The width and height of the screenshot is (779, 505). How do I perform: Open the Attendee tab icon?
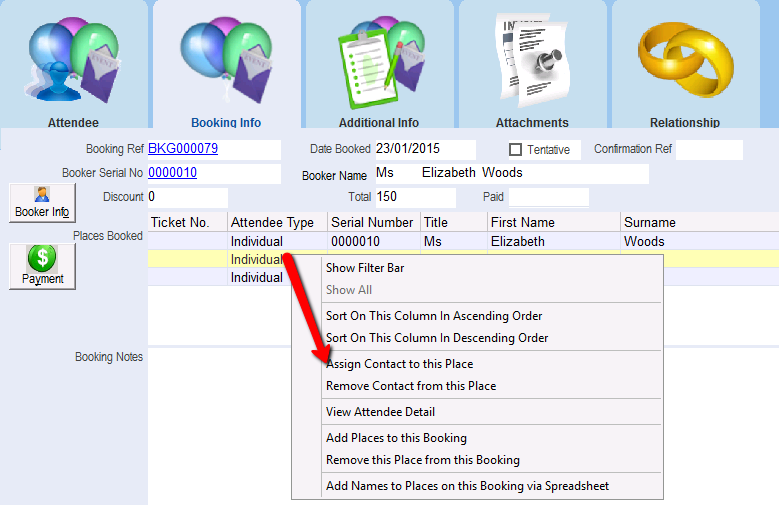tap(73, 60)
